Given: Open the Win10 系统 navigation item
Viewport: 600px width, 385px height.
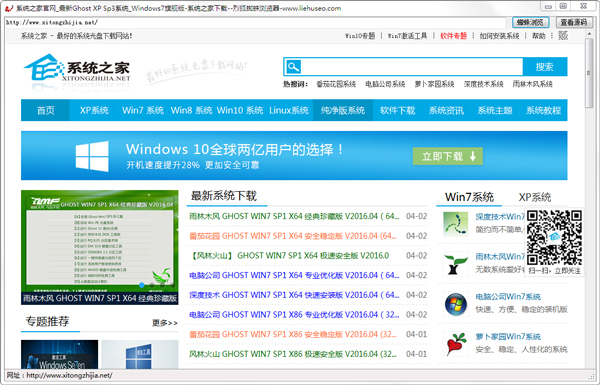Looking at the screenshot, I should [x=240, y=110].
